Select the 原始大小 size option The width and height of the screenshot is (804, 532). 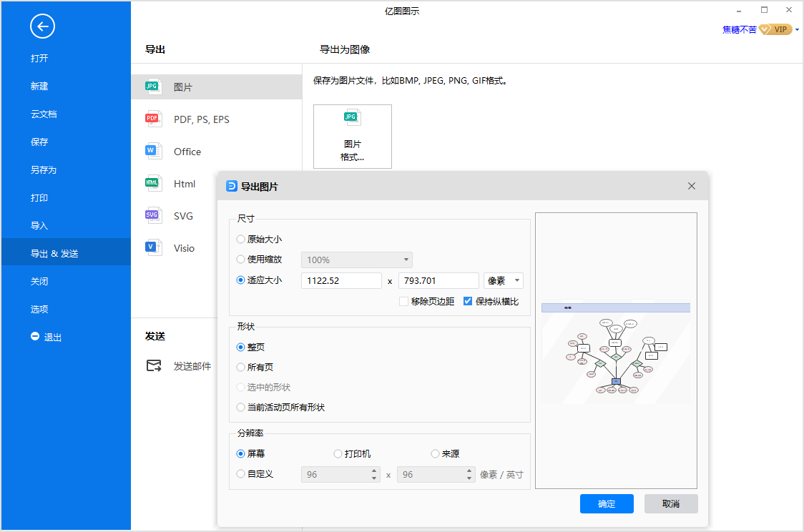pos(240,239)
